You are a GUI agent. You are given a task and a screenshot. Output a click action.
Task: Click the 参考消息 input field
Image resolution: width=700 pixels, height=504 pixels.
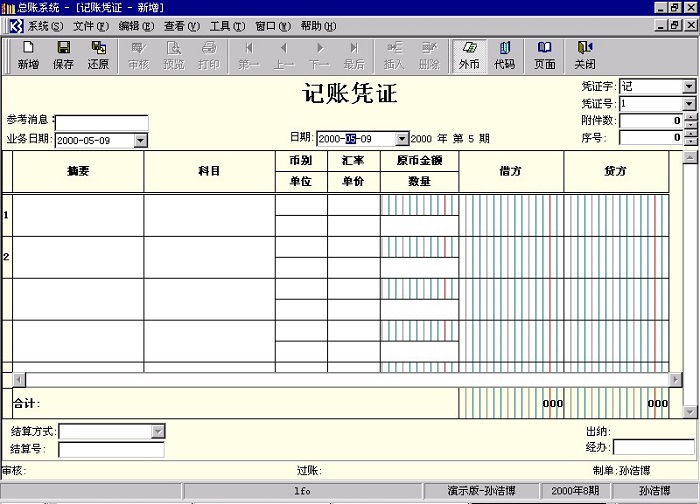pos(103,123)
